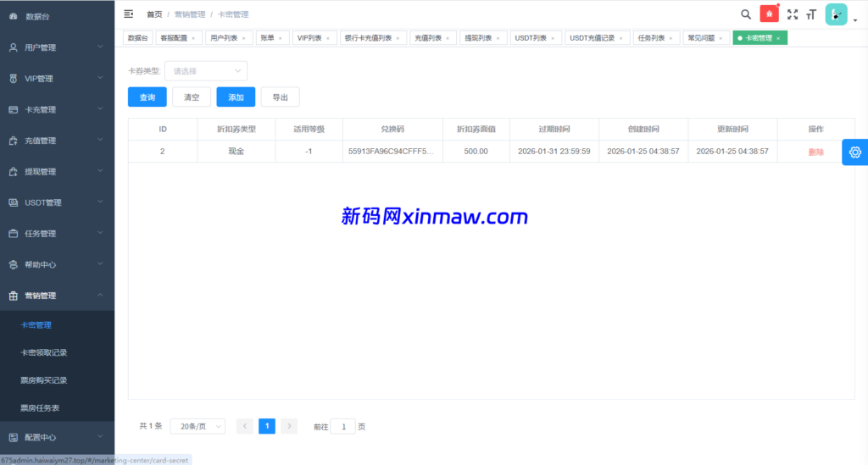The image size is (868, 465).
Task: Open the blue gear settings panel
Action: (x=854, y=152)
